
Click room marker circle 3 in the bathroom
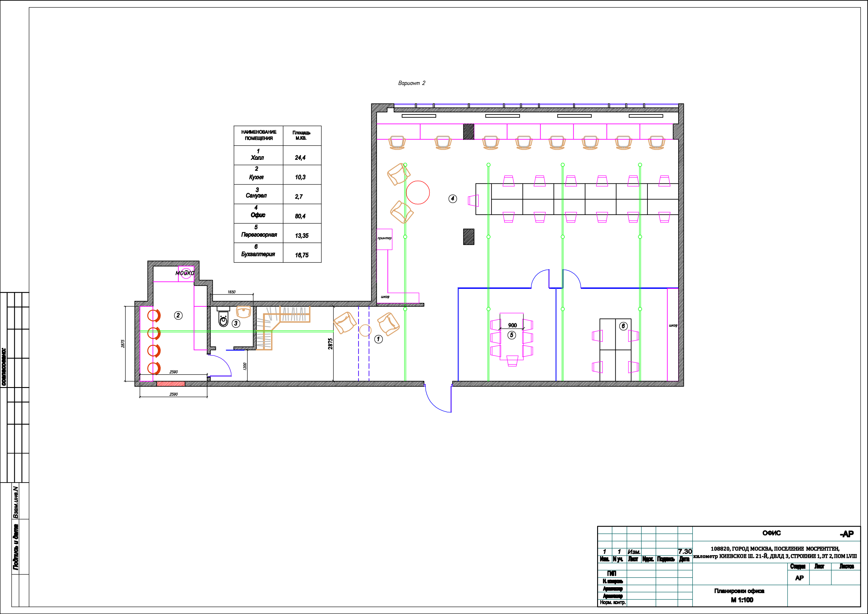(236, 324)
